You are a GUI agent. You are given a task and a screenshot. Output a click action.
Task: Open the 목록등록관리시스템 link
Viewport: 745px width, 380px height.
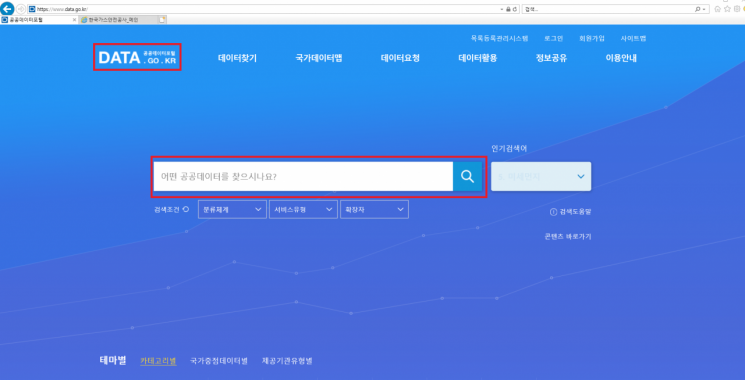(499, 38)
